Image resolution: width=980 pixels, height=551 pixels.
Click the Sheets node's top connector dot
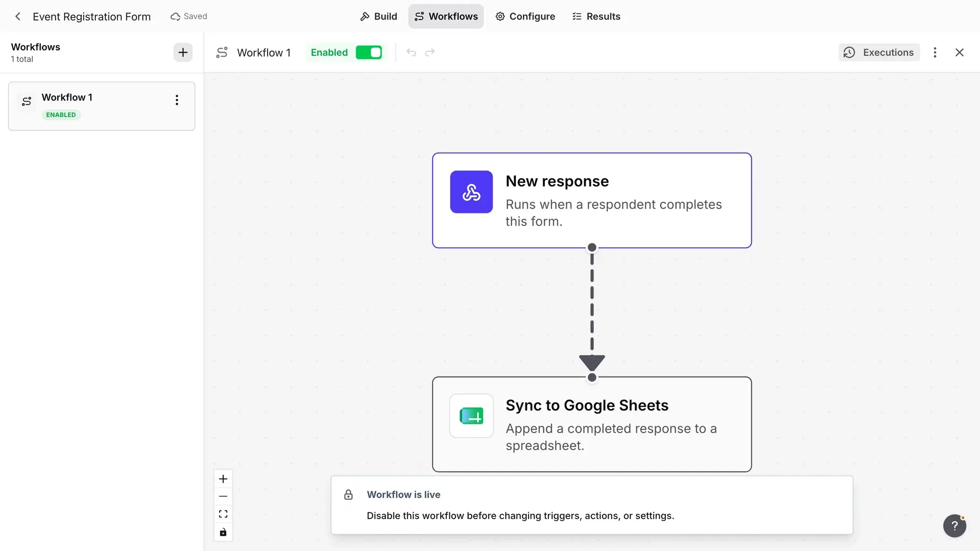[592, 377]
